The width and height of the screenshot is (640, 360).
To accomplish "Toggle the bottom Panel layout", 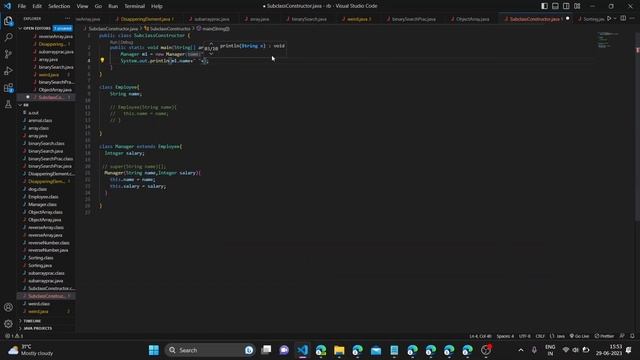I will click(555, 6).
